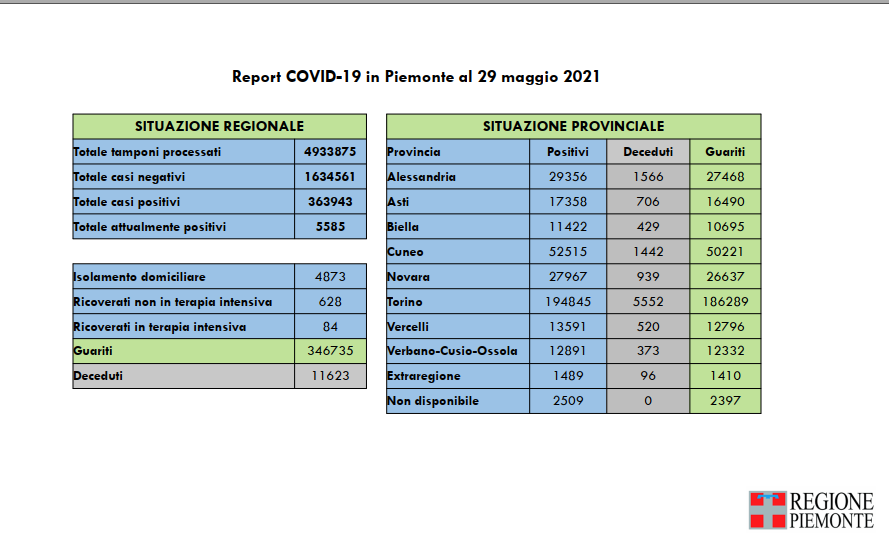Select the Totale casi negativi row label
Viewport: 889px width, 541px height.
(130, 177)
